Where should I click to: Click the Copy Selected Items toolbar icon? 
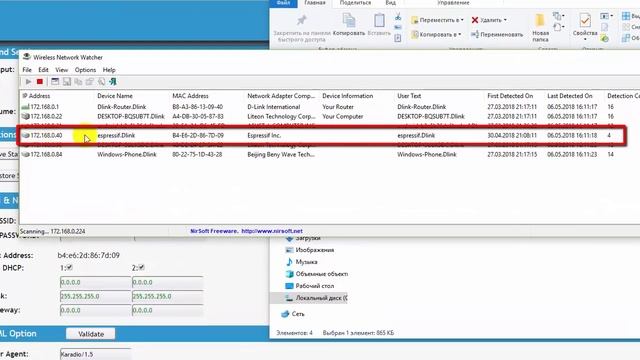(78, 82)
